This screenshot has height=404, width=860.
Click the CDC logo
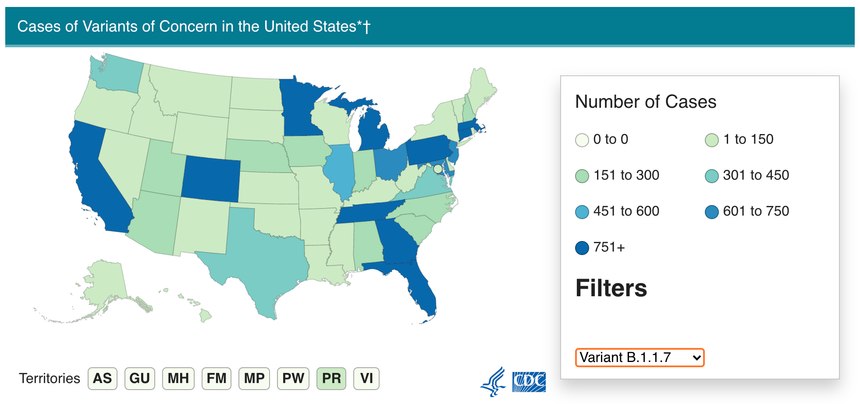point(529,382)
